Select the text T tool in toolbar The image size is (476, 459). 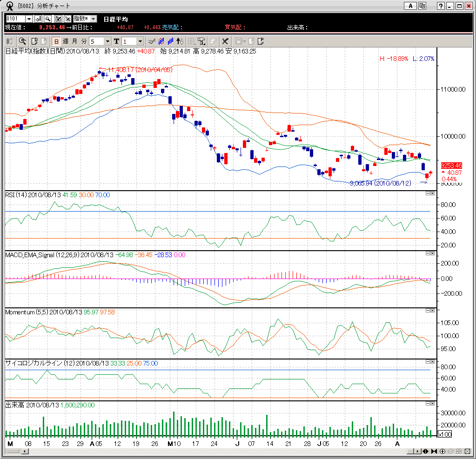click(x=116, y=41)
